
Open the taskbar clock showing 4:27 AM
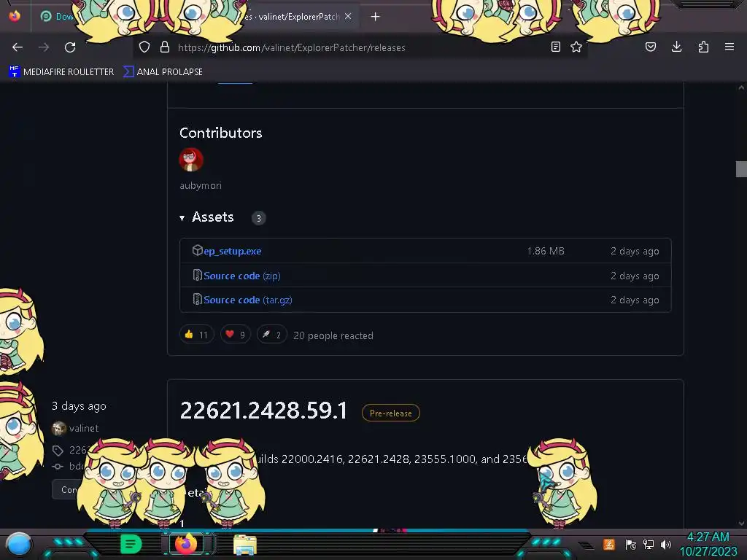708,544
